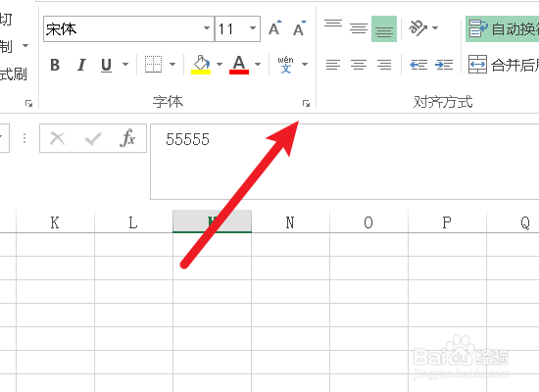This screenshot has height=392, width=539.
Task: Apply cell borders button
Action: (153, 65)
